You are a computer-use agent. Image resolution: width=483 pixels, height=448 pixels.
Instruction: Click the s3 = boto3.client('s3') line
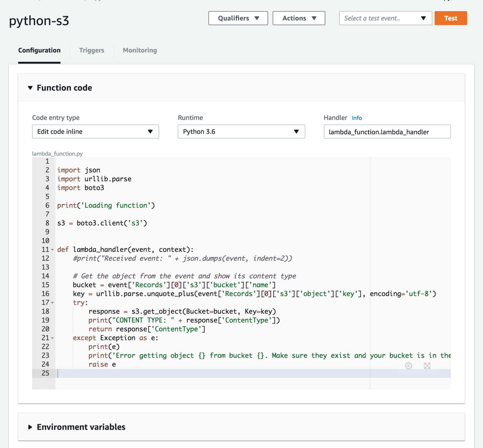(x=102, y=223)
